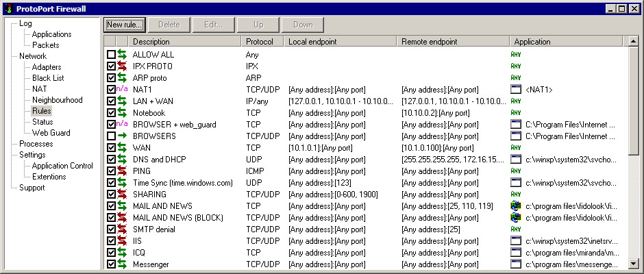644x274 pixels.
Task: Click the green arrows icon for ALLOW ALL rule
Action: click(x=123, y=54)
